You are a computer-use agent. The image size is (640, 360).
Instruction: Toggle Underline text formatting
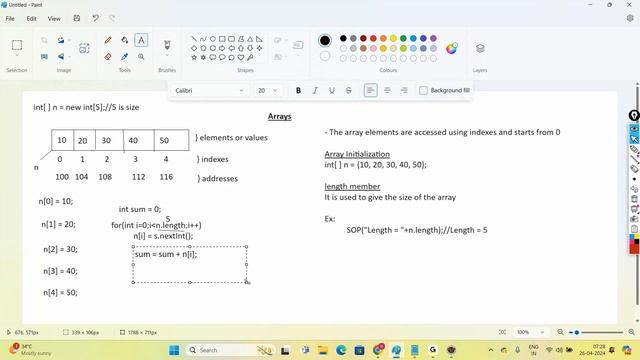point(332,90)
